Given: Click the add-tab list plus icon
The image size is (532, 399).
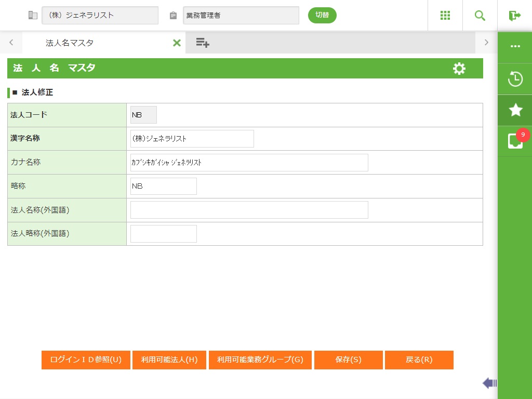Looking at the screenshot, I should pyautogui.click(x=203, y=43).
